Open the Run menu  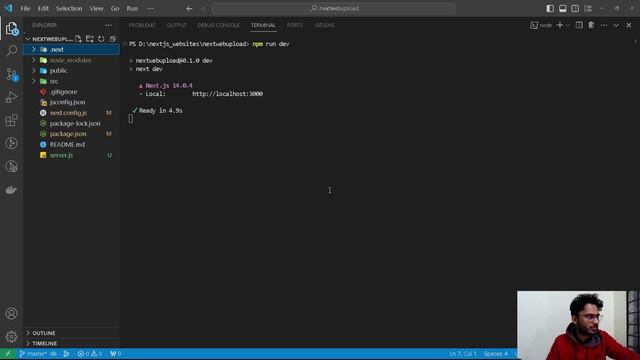coord(132,9)
